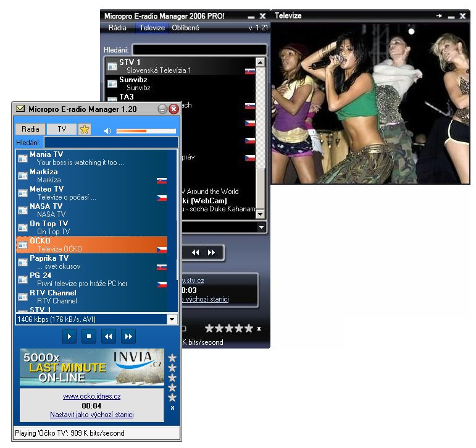
Task: Select Sunvibz in 2006 PRO list
Action: click(181, 83)
